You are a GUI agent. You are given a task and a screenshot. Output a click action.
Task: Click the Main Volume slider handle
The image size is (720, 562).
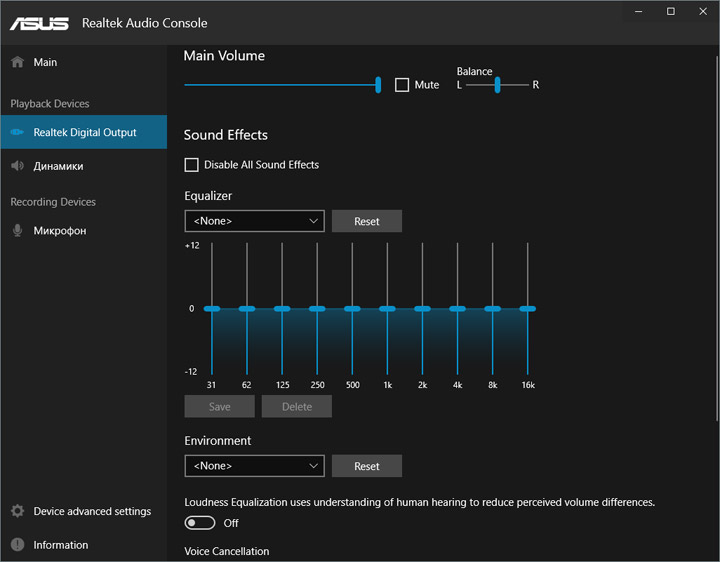click(x=378, y=85)
